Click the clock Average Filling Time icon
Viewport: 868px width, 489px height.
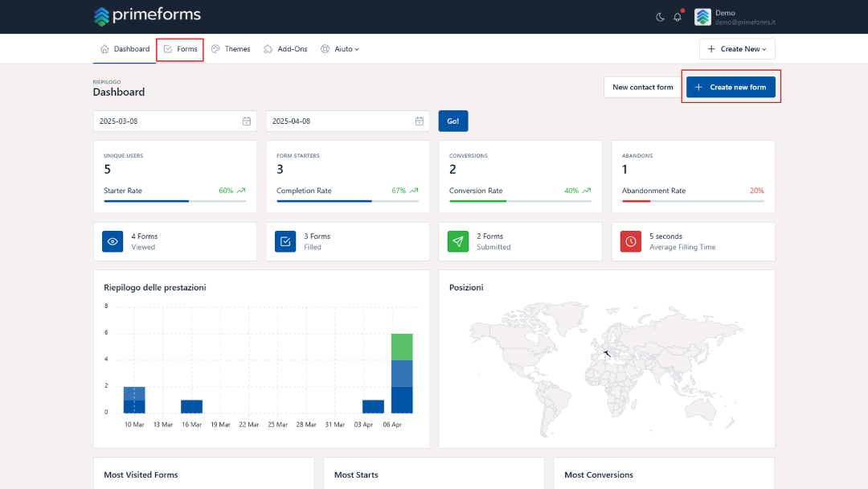pyautogui.click(x=631, y=241)
